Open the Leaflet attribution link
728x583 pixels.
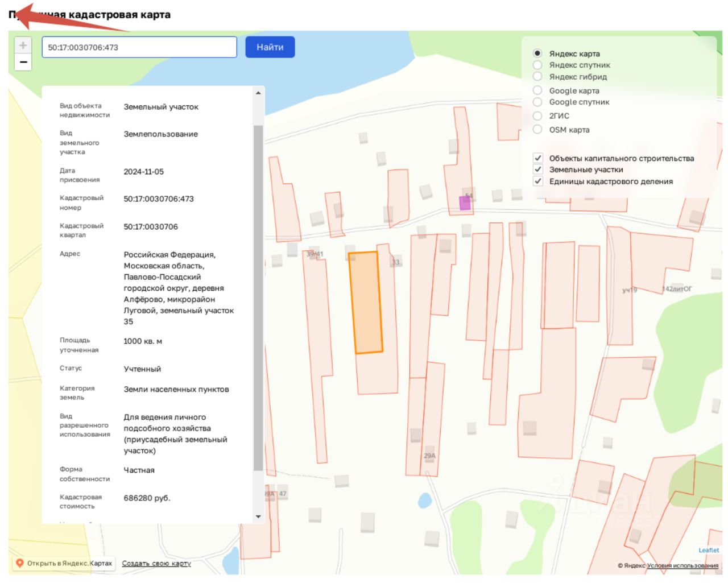coord(709,550)
